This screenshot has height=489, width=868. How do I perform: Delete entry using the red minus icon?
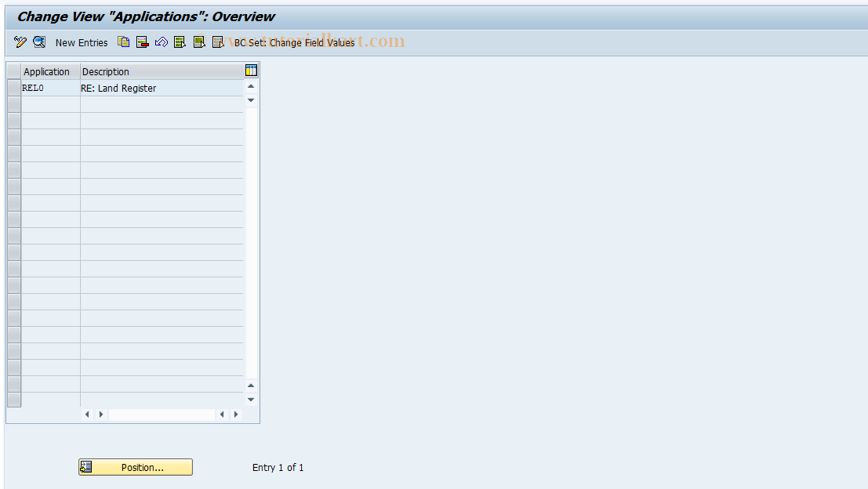pyautogui.click(x=142, y=42)
